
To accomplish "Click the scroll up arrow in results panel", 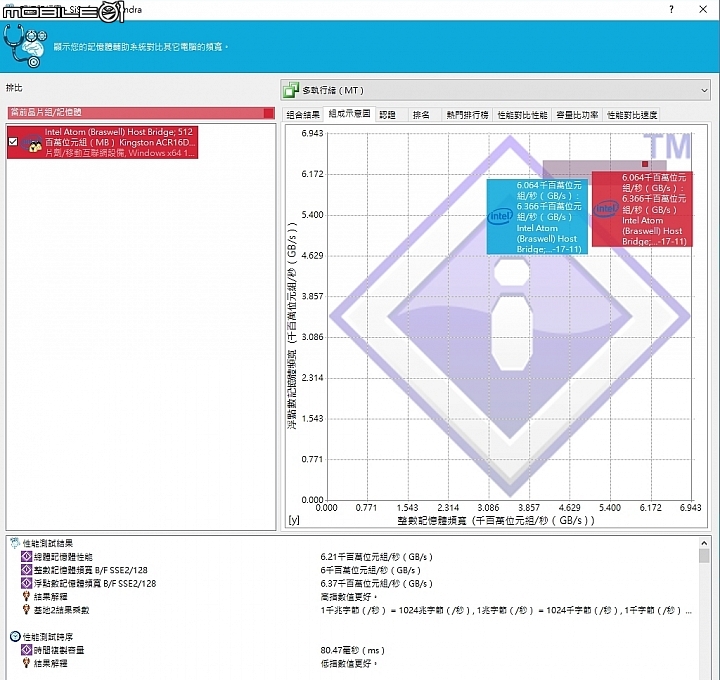I will tap(704, 543).
